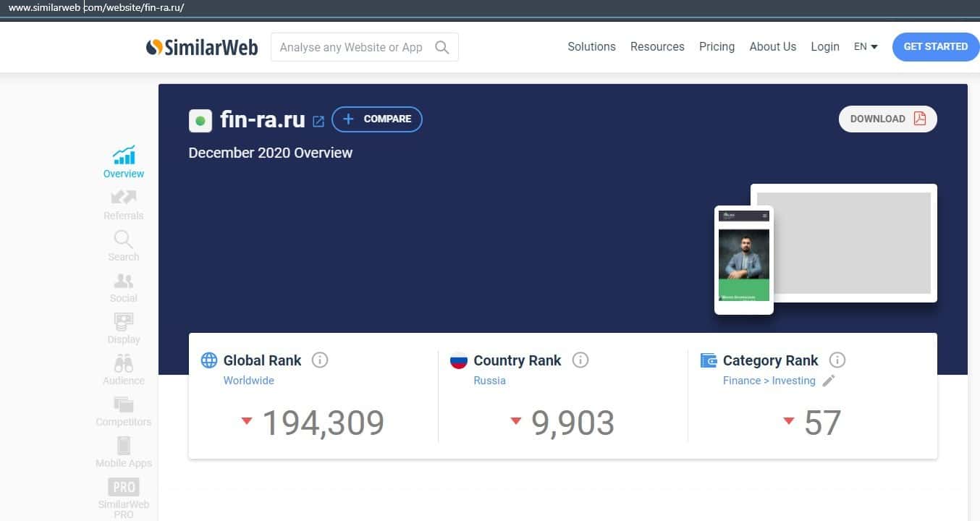Open SimilarWeb PRO from the sidebar
This screenshot has width=980, height=521.
tap(124, 498)
